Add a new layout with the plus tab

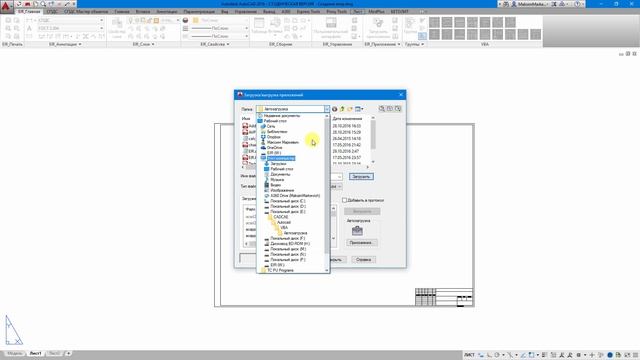68,353
